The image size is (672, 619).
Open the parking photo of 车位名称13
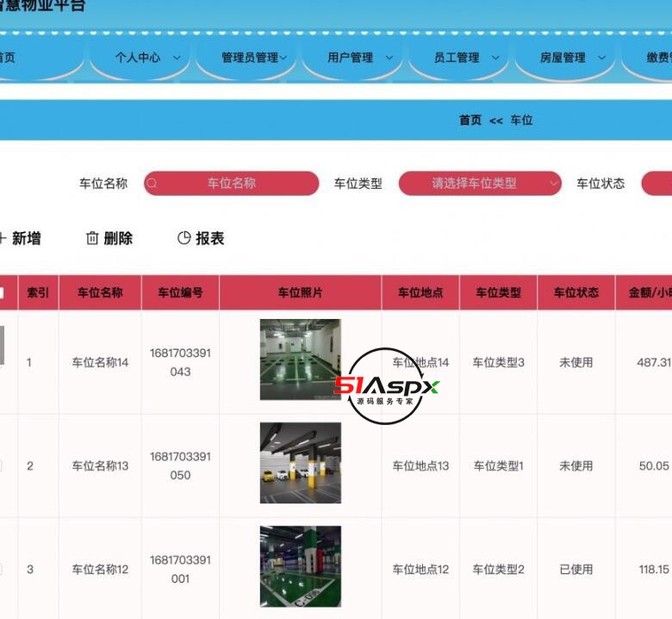pyautogui.click(x=301, y=463)
